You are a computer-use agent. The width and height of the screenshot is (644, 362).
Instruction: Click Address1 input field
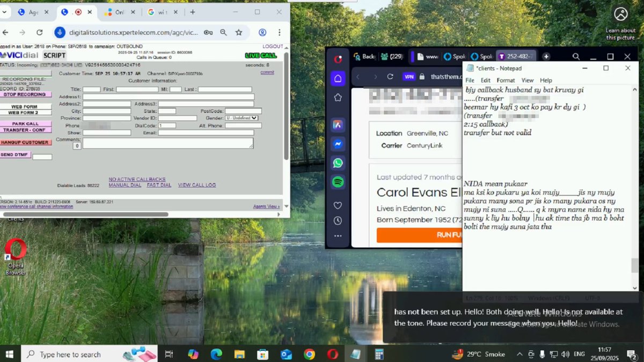pyautogui.click(x=169, y=97)
